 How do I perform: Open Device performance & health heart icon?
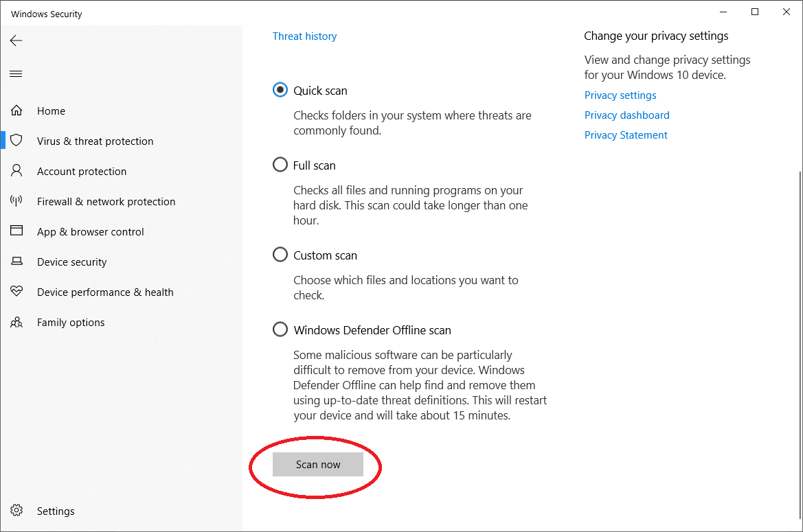16,292
